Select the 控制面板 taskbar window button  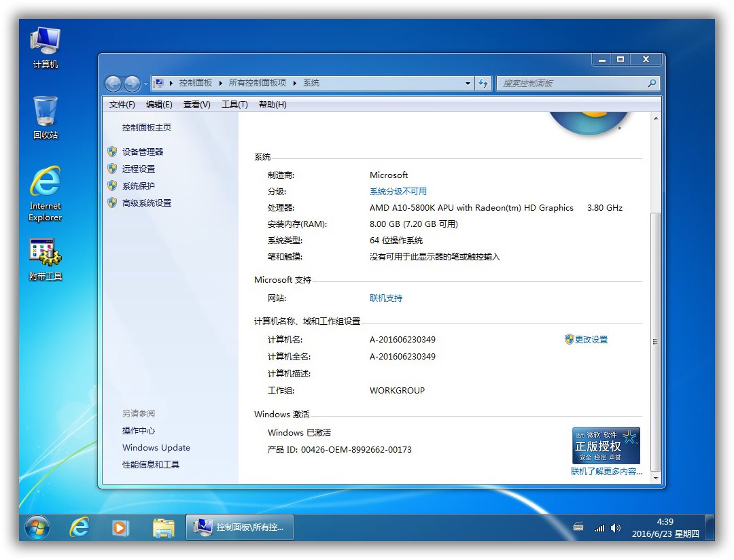coord(240,527)
